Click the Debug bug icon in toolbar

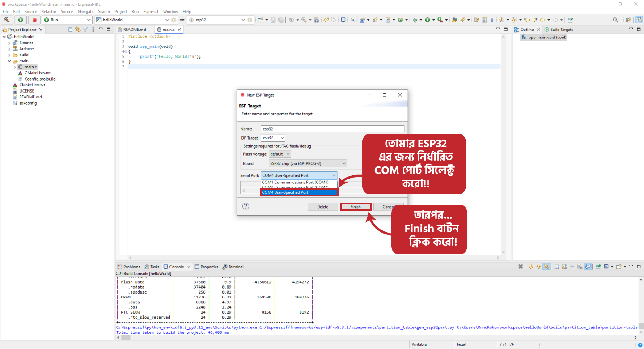[x=415, y=20]
